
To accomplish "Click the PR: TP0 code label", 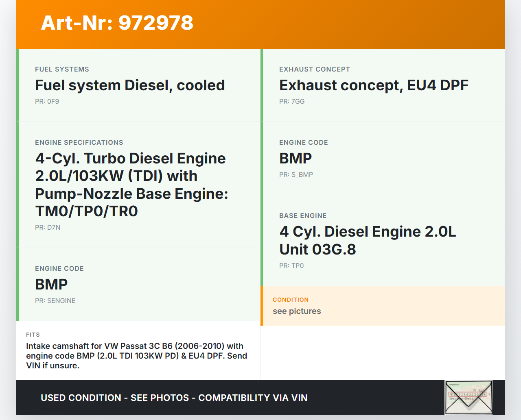I will click(291, 266).
